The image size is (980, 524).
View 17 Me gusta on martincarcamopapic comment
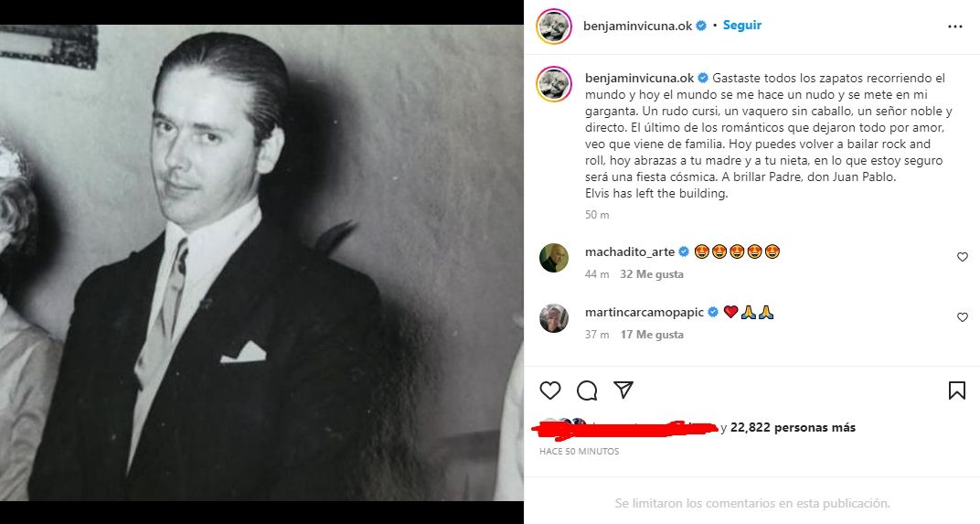[x=652, y=335]
